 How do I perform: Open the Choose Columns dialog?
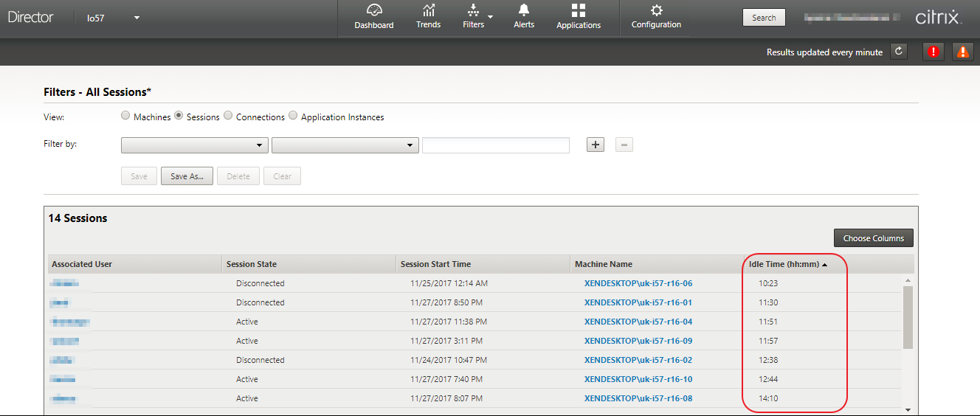(874, 238)
